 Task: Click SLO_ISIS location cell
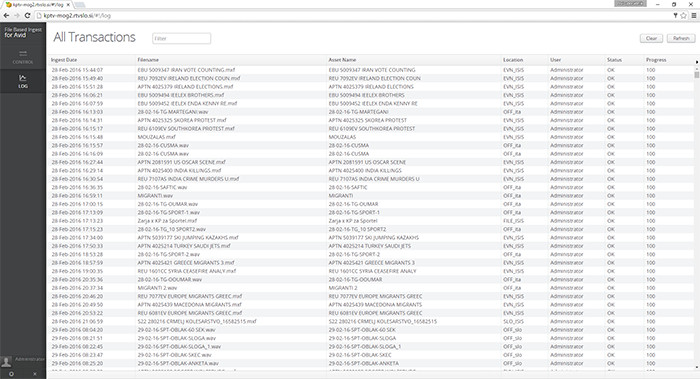(x=513, y=321)
